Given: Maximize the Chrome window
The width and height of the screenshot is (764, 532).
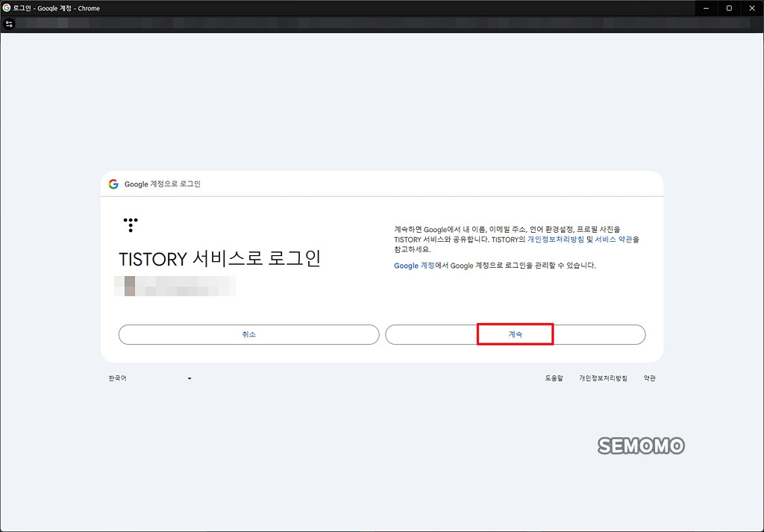Looking at the screenshot, I should coord(729,7).
